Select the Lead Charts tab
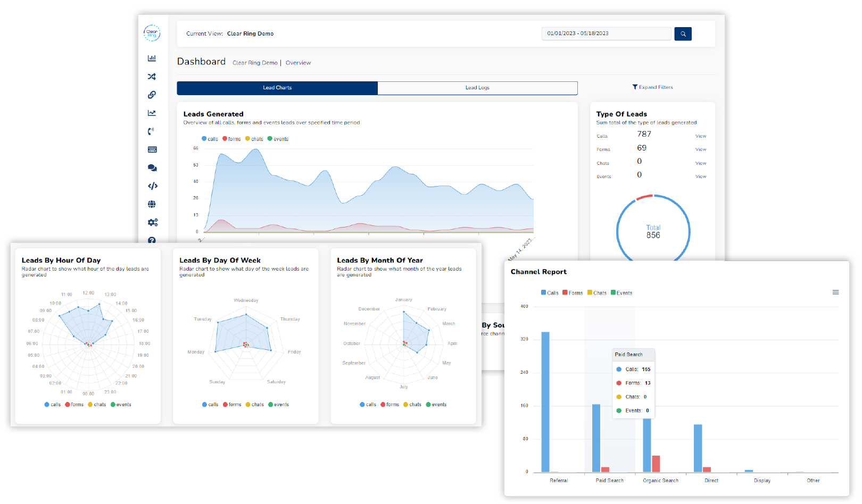The height and width of the screenshot is (504, 862). [277, 88]
